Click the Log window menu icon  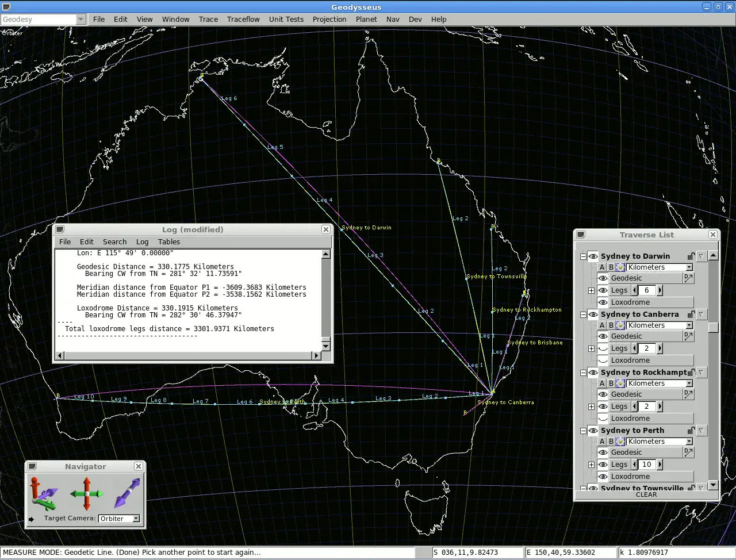click(x=60, y=229)
